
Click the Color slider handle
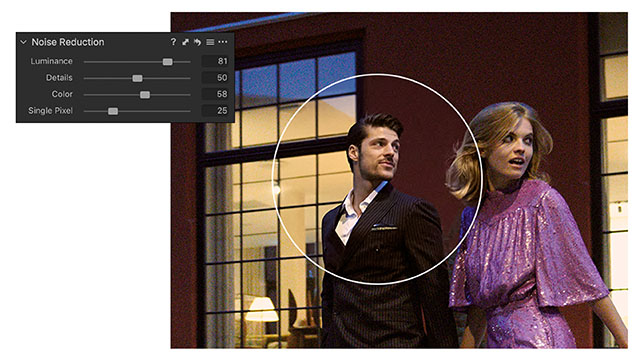coord(145,95)
